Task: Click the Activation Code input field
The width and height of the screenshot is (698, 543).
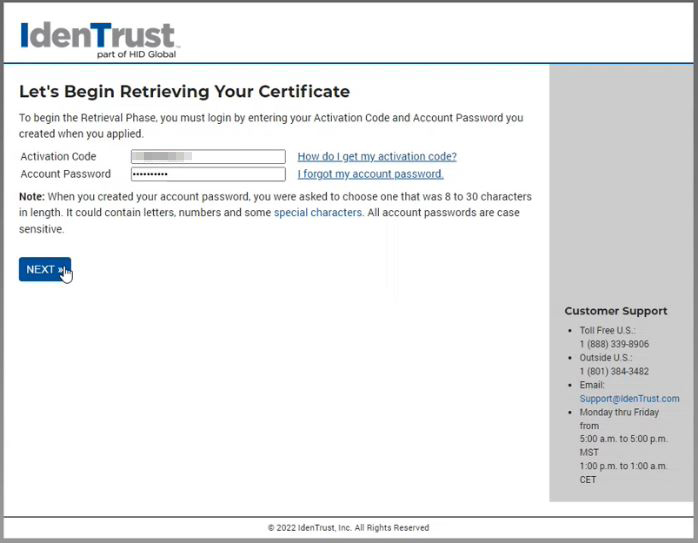Action: pyautogui.click(x=208, y=157)
